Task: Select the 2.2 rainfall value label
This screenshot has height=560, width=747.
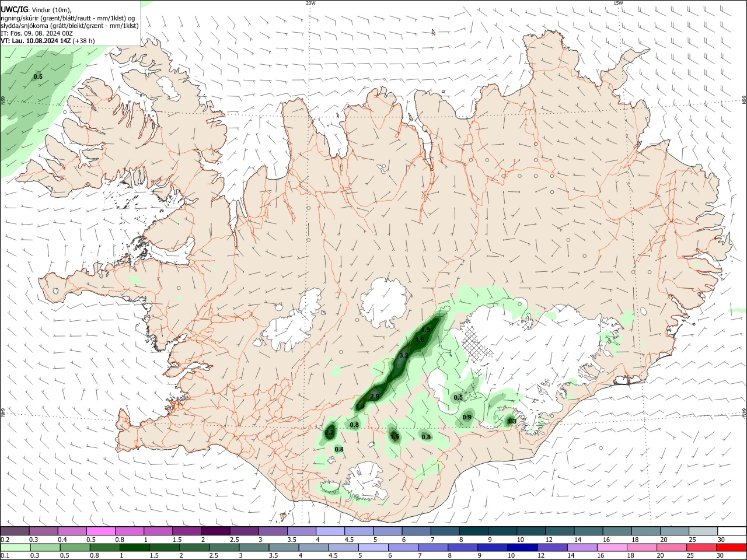Action: (x=330, y=432)
